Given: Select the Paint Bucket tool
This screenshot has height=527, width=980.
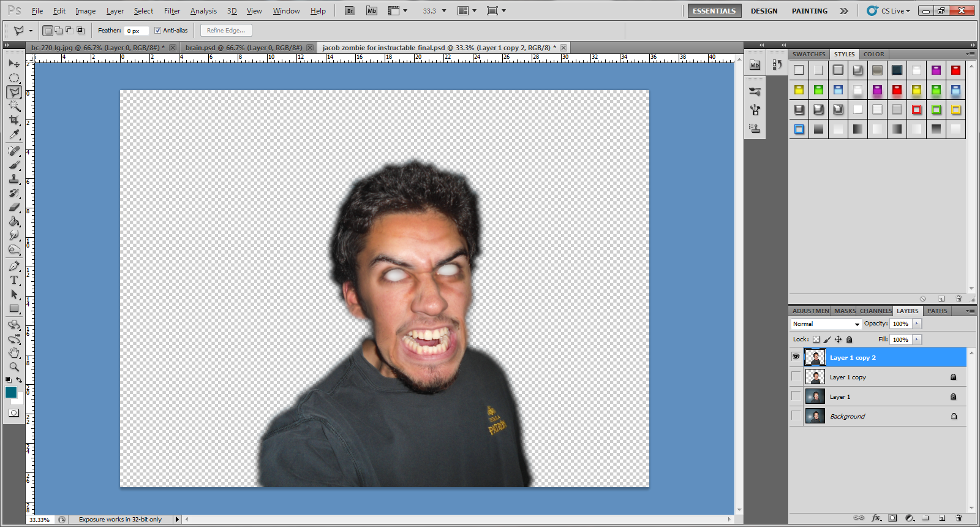Looking at the screenshot, I should (14, 221).
